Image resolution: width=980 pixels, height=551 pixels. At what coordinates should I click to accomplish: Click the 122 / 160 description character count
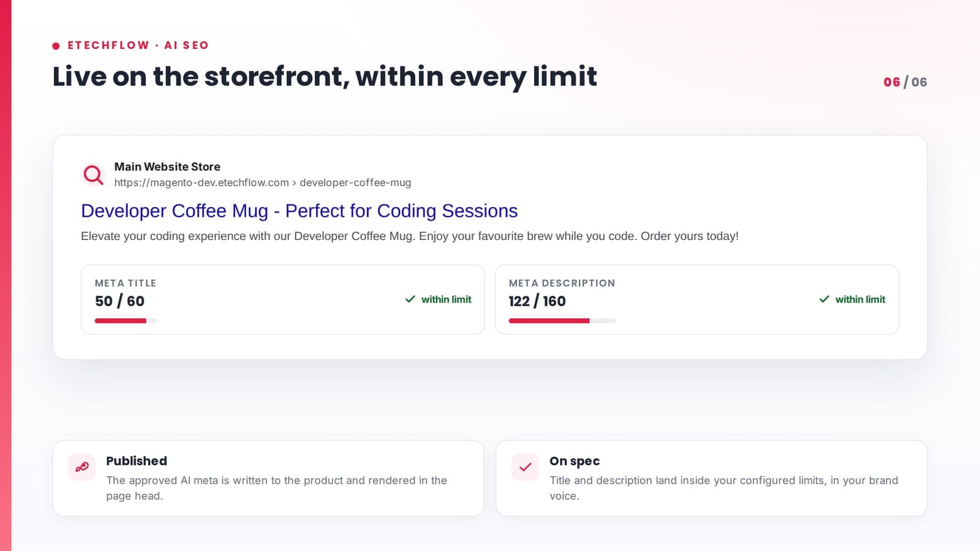537,301
